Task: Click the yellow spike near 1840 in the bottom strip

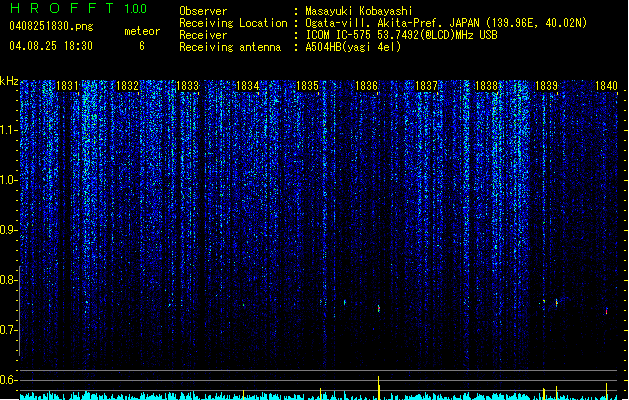Action: point(607,391)
